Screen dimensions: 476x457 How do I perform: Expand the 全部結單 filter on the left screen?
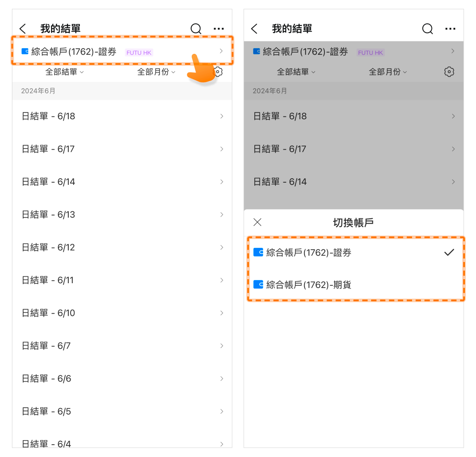pos(64,72)
